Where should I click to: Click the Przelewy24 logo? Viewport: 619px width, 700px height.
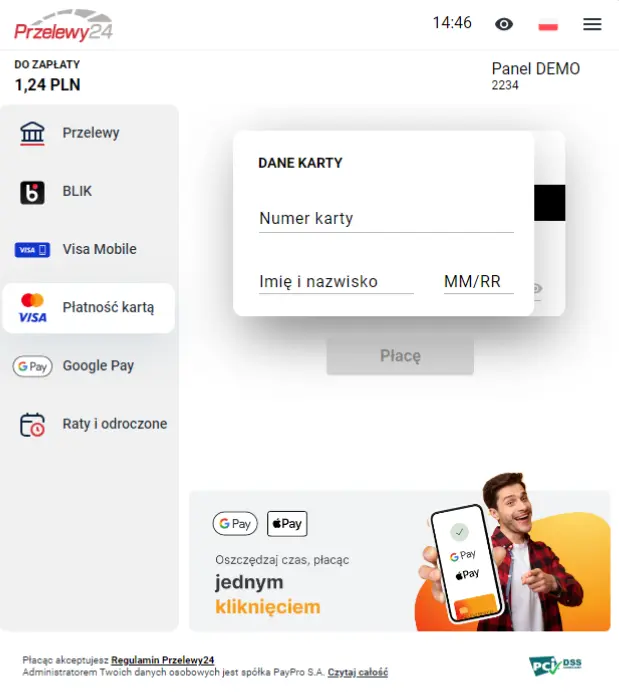[x=63, y=26]
